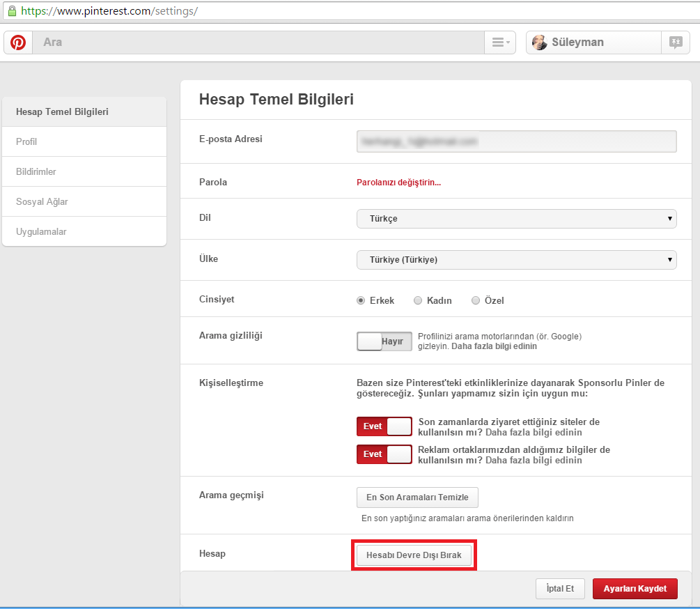Click the green padlock security icon
The image size is (700, 609).
[11, 11]
